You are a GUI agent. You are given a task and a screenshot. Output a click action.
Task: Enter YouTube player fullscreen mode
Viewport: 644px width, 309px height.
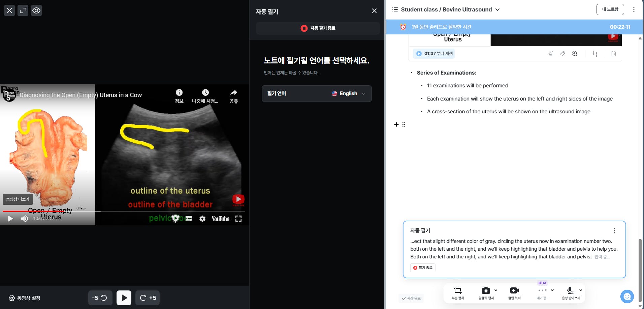tap(238, 219)
